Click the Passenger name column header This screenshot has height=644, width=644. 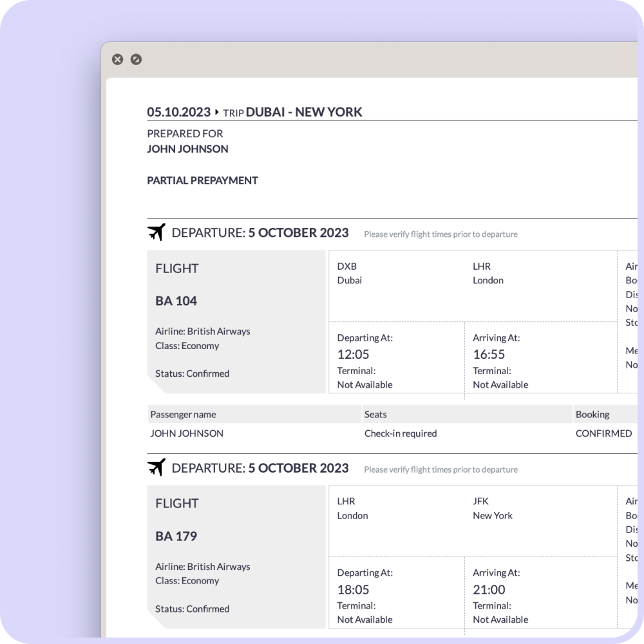[183, 414]
